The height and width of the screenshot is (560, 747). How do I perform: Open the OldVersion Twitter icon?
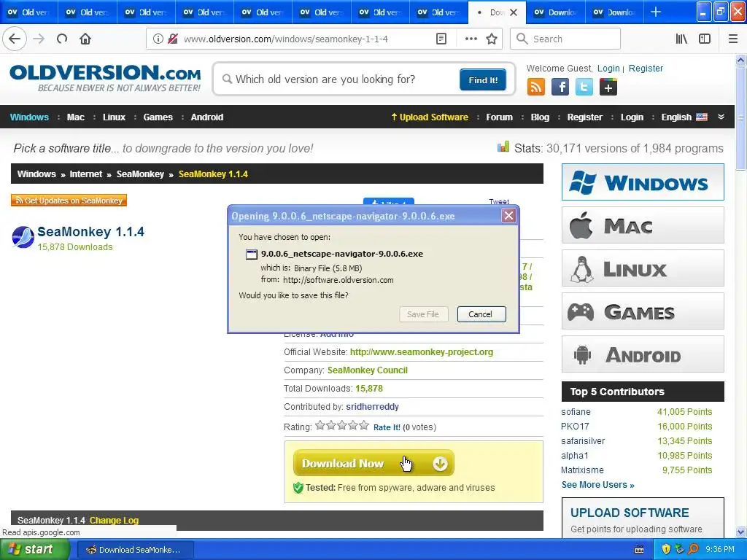(584, 87)
